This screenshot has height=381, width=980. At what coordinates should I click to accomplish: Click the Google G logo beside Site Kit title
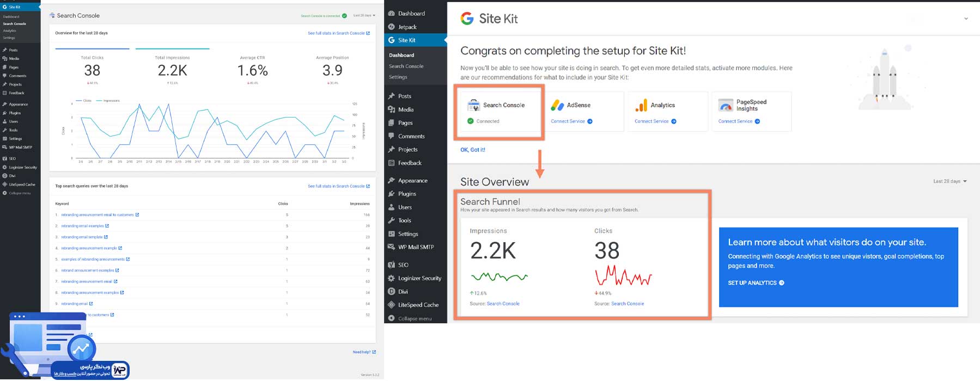pos(467,19)
